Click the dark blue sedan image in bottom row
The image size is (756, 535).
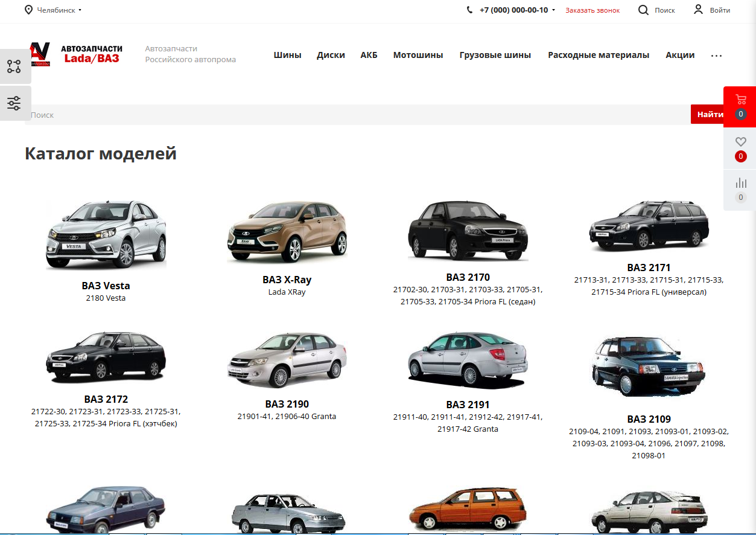tap(106, 510)
